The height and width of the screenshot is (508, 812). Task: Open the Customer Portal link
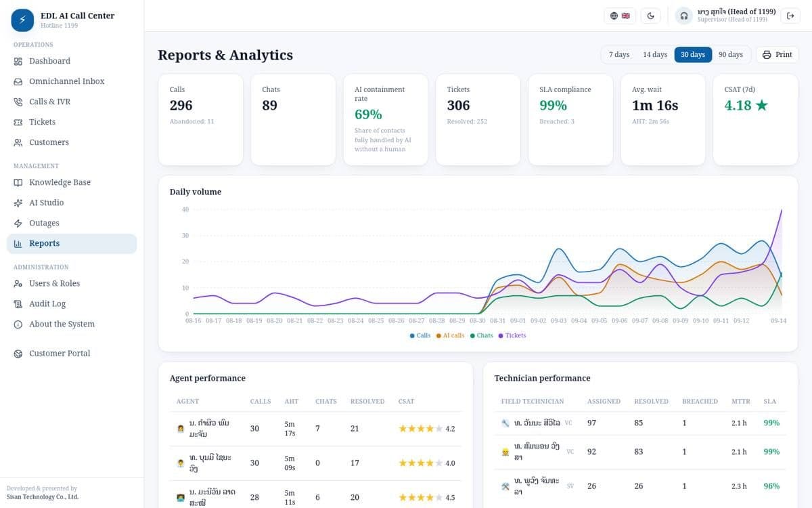click(72, 353)
